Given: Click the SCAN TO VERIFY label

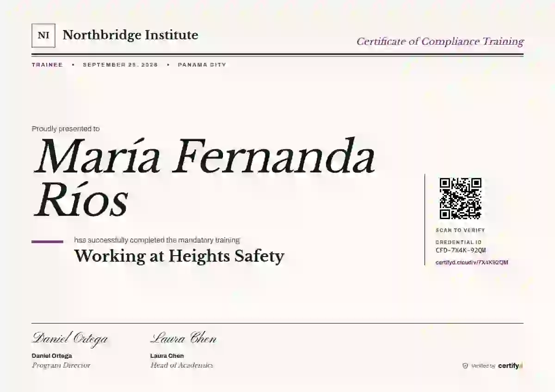Looking at the screenshot, I should coord(460,230).
